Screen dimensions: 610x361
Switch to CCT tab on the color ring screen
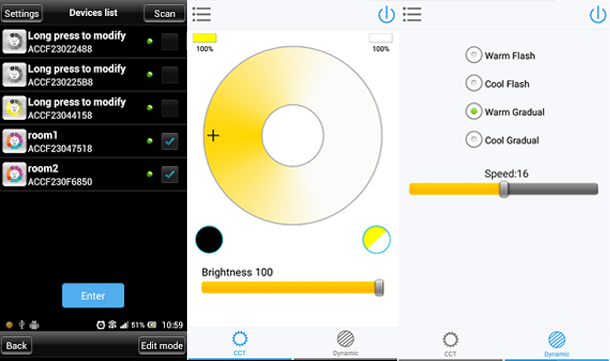pos(240,343)
